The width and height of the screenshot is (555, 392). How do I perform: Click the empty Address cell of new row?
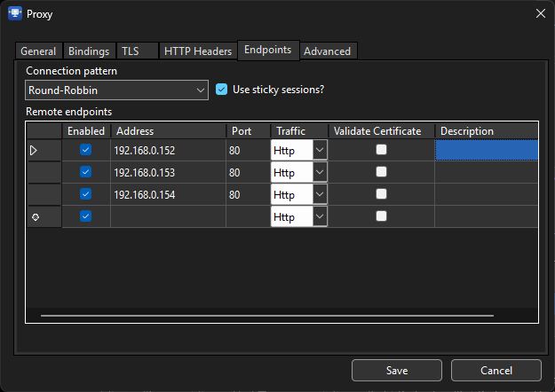pyautogui.click(x=168, y=216)
